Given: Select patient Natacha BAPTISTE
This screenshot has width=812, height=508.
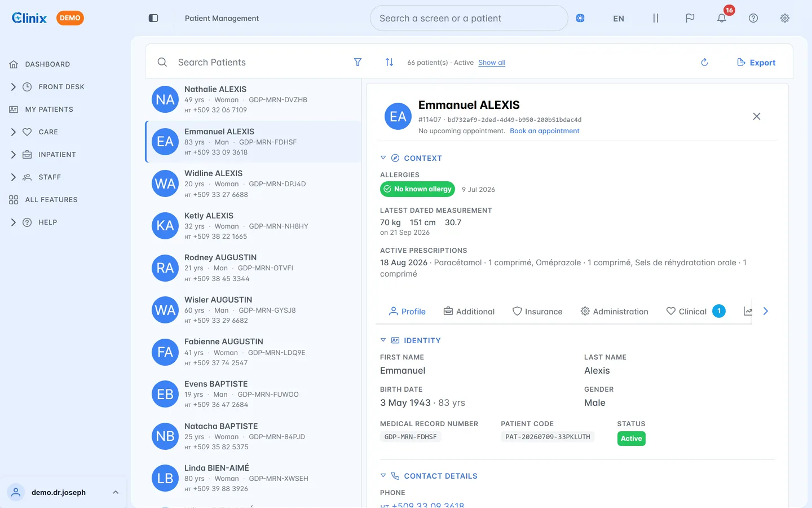Looking at the screenshot, I should 253,436.
